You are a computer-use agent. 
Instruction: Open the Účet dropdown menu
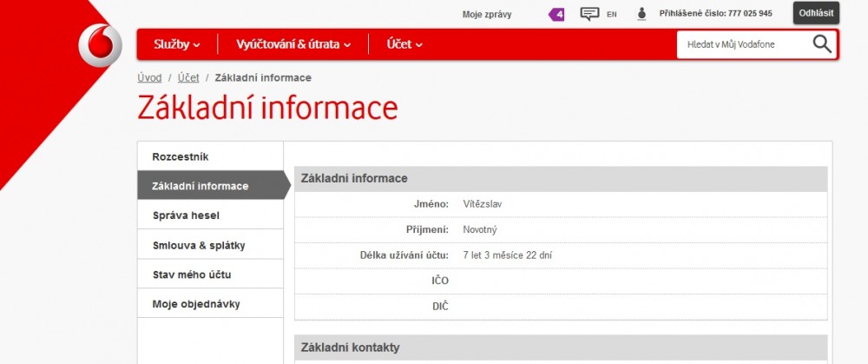click(x=404, y=44)
